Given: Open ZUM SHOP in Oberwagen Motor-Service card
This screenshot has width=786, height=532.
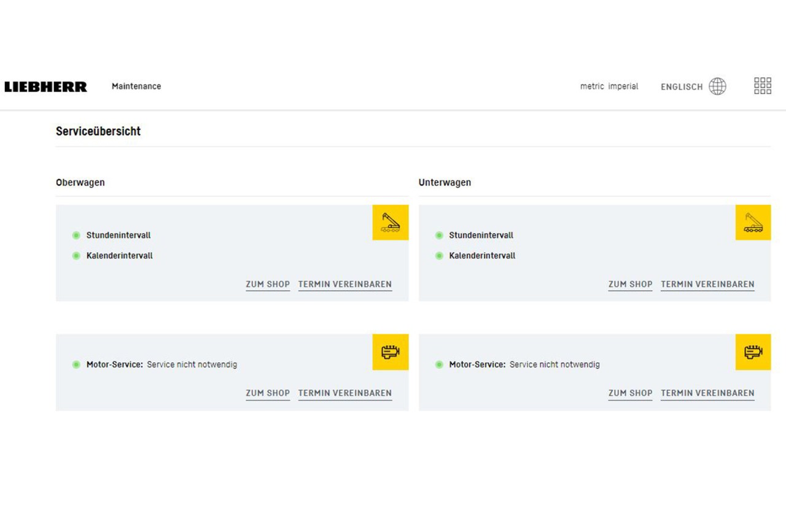Looking at the screenshot, I should [268, 393].
